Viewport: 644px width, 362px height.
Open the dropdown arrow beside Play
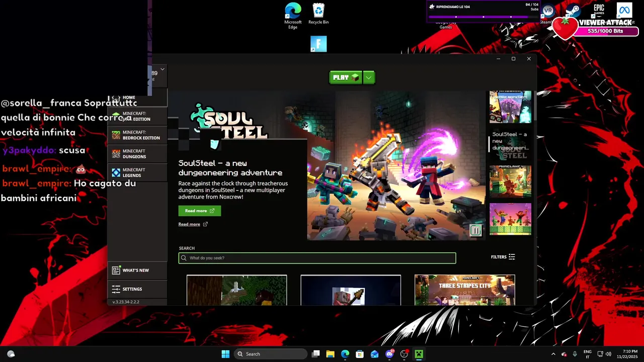coord(369,77)
